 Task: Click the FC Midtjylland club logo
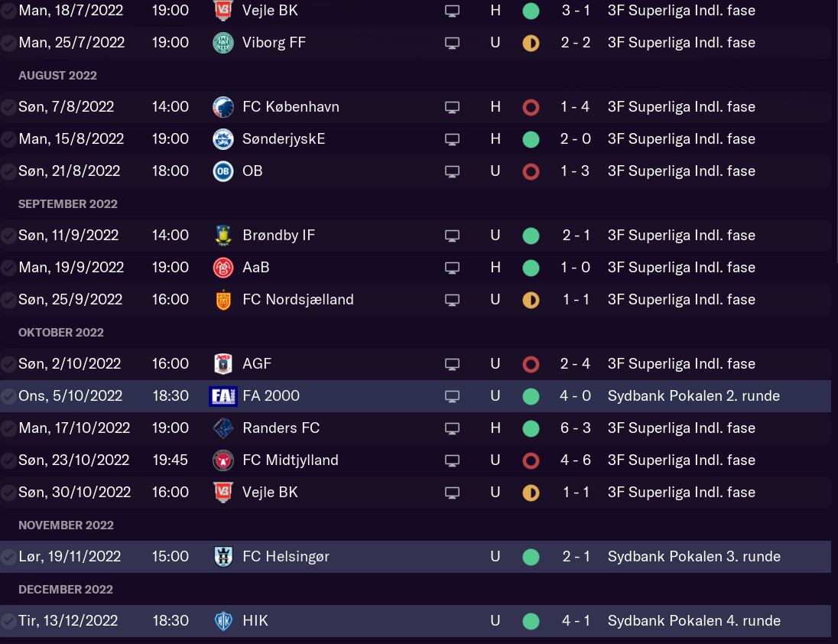click(x=222, y=460)
